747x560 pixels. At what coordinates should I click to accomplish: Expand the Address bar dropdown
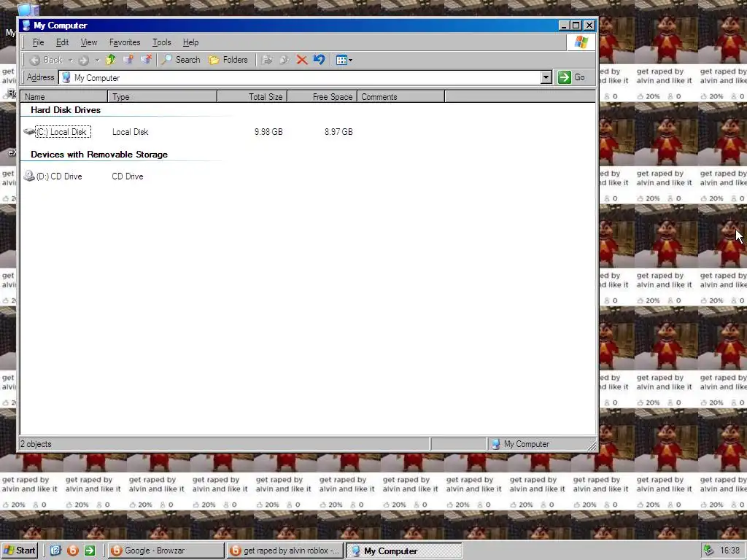[546, 77]
